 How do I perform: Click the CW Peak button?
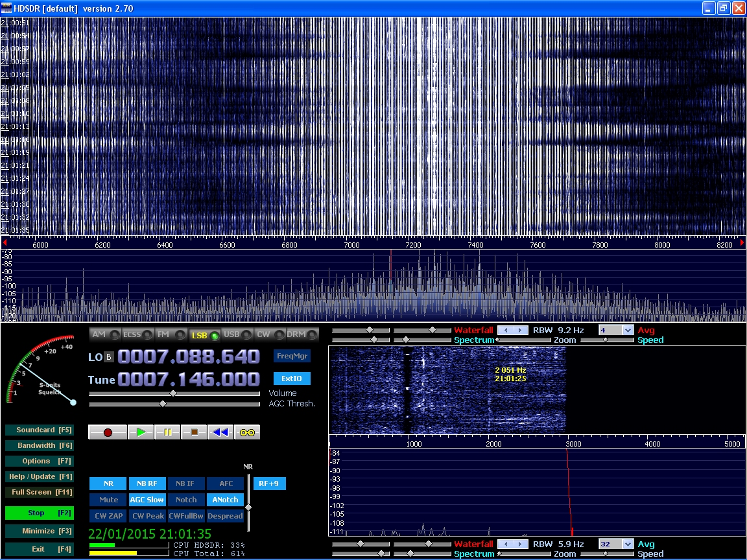(147, 516)
